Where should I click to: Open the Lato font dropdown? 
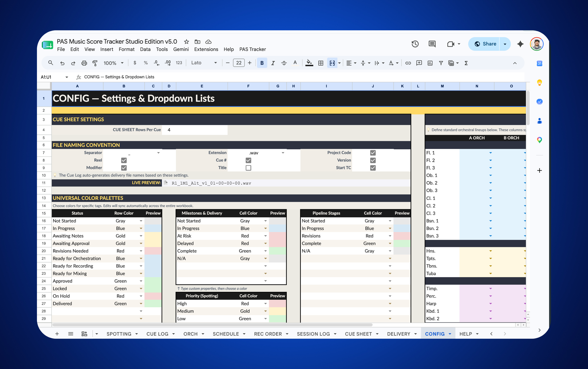coord(204,63)
